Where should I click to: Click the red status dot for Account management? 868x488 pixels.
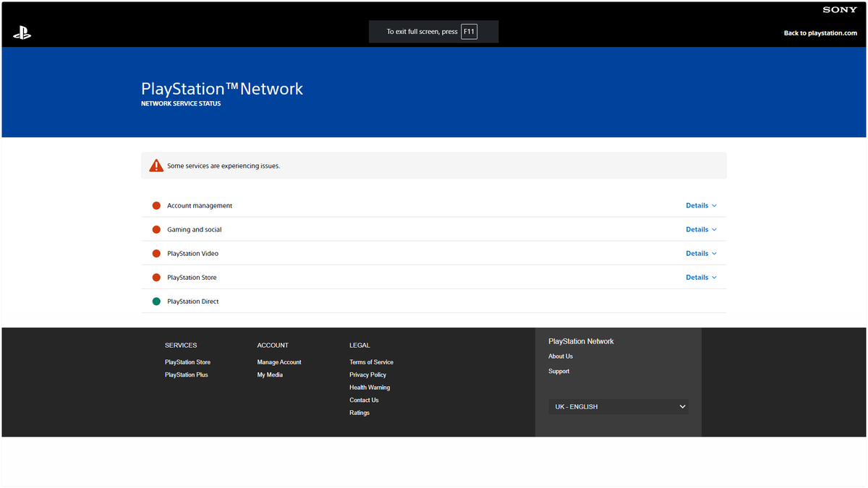pos(156,205)
